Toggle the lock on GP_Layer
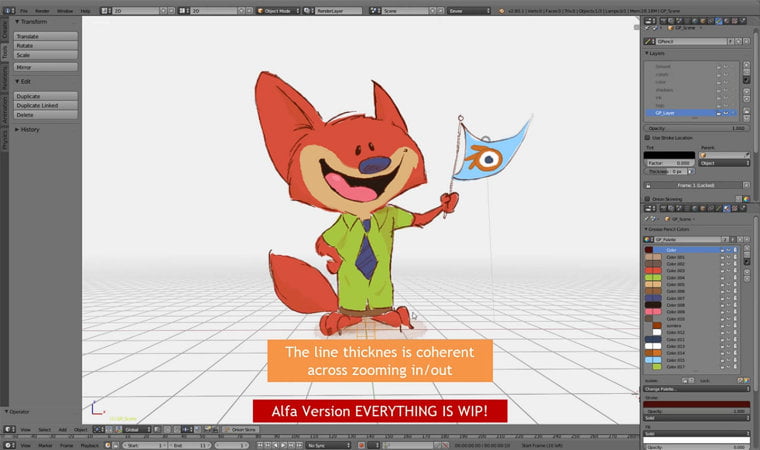The width and height of the screenshot is (760, 450). (719, 113)
